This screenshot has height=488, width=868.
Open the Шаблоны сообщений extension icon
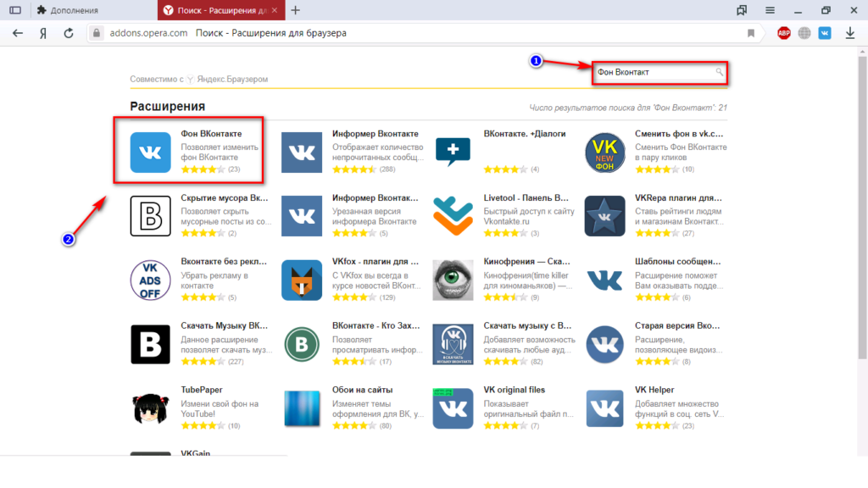(604, 280)
